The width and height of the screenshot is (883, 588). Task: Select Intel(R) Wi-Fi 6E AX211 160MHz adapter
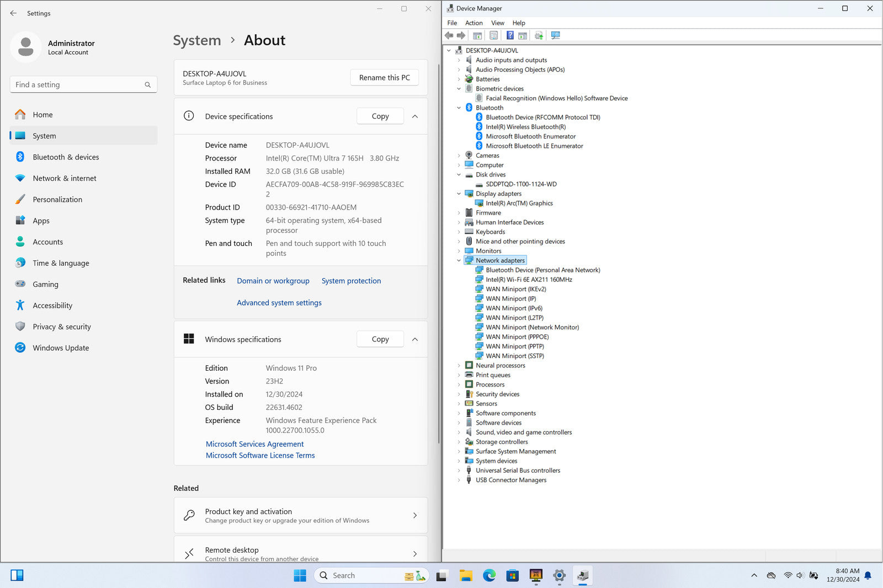[x=529, y=280]
